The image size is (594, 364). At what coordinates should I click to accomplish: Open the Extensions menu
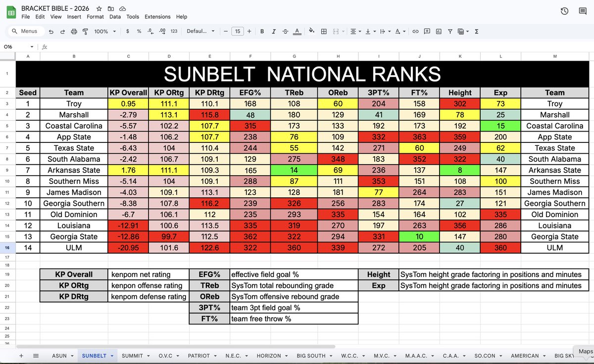click(157, 17)
